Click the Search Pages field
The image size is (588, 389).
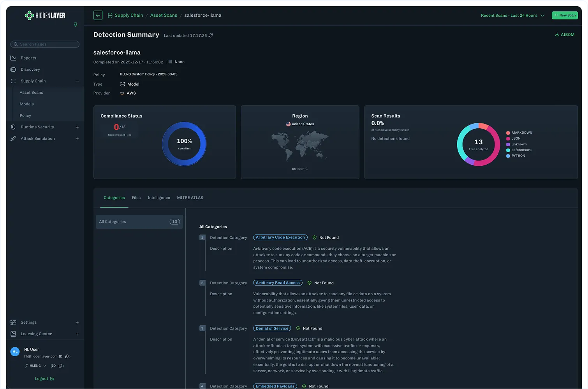point(45,44)
